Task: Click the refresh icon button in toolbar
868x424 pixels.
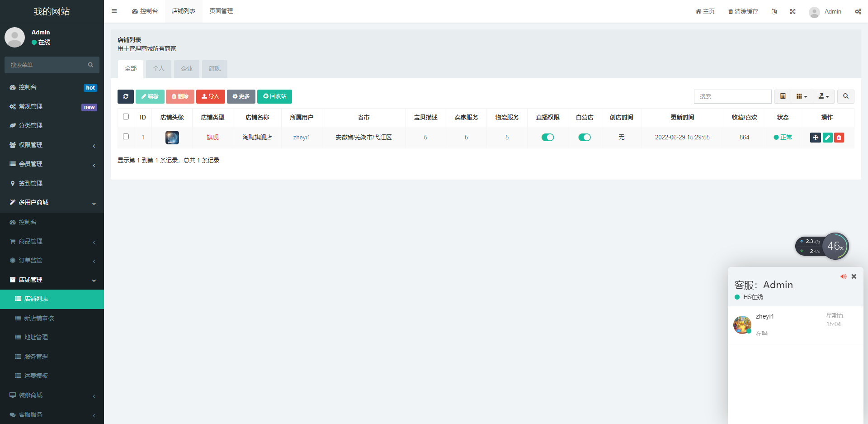Action: [x=125, y=96]
